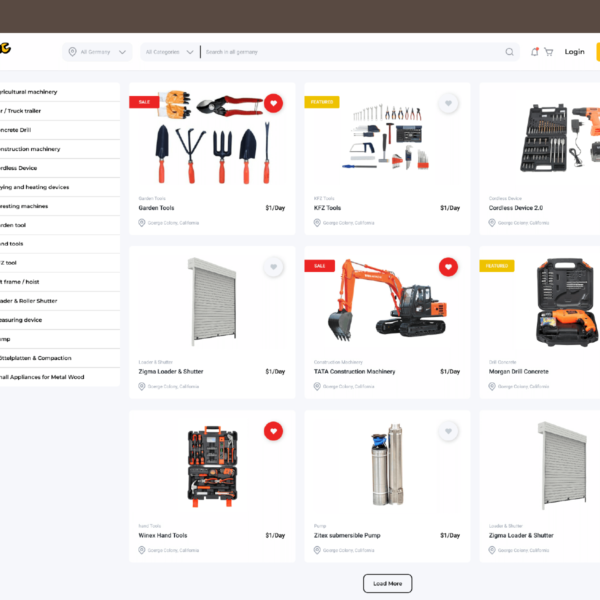Click location pin under Winex Hand Tools
This screenshot has height=600, width=600.
point(142,550)
